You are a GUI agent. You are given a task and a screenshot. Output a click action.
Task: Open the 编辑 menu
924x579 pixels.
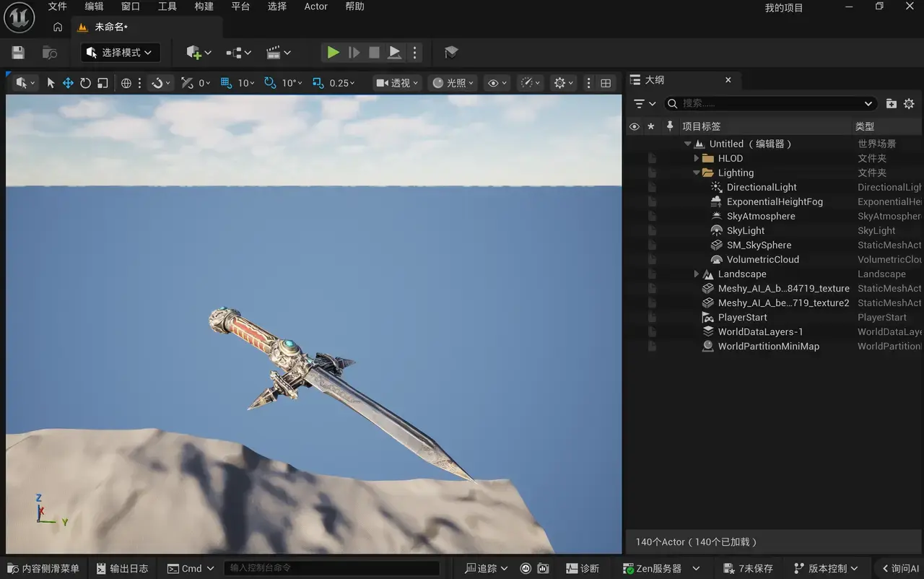tap(95, 6)
